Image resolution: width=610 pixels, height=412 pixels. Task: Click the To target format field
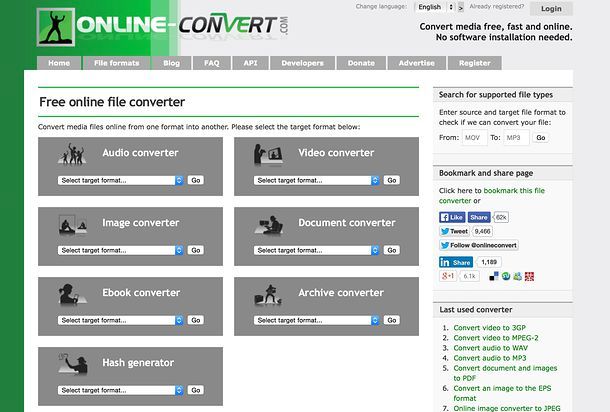[x=516, y=138]
